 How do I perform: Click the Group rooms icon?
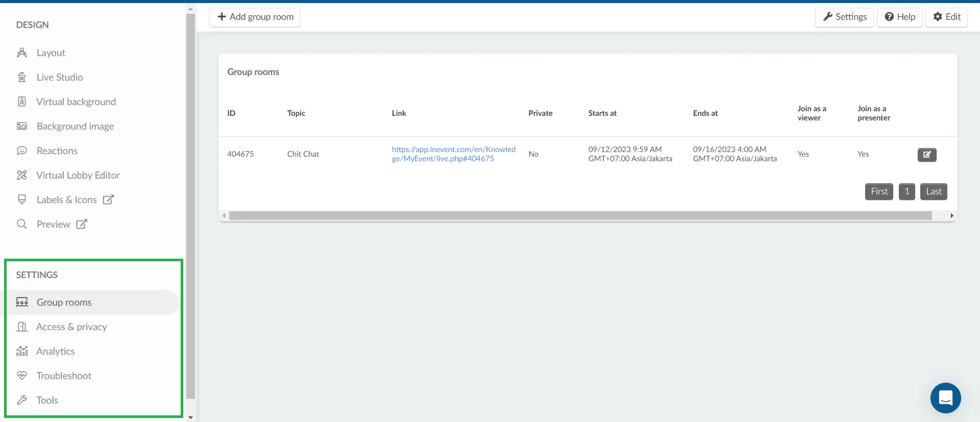(22, 302)
